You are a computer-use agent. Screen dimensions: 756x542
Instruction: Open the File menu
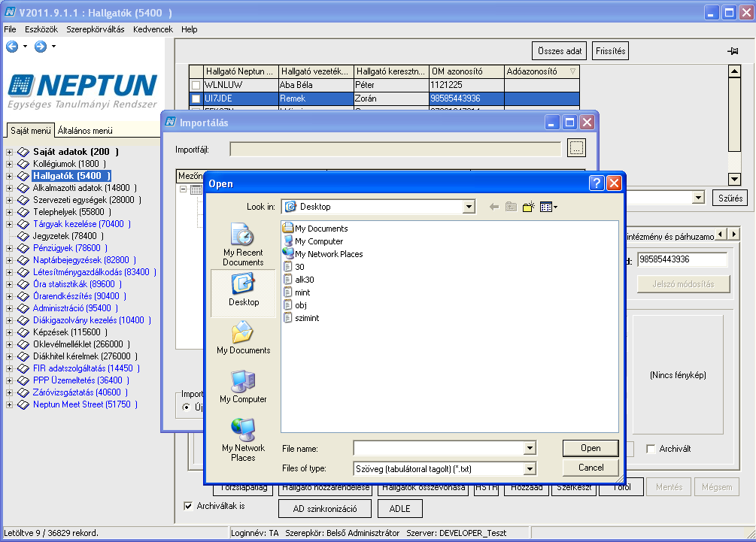pyautogui.click(x=10, y=29)
